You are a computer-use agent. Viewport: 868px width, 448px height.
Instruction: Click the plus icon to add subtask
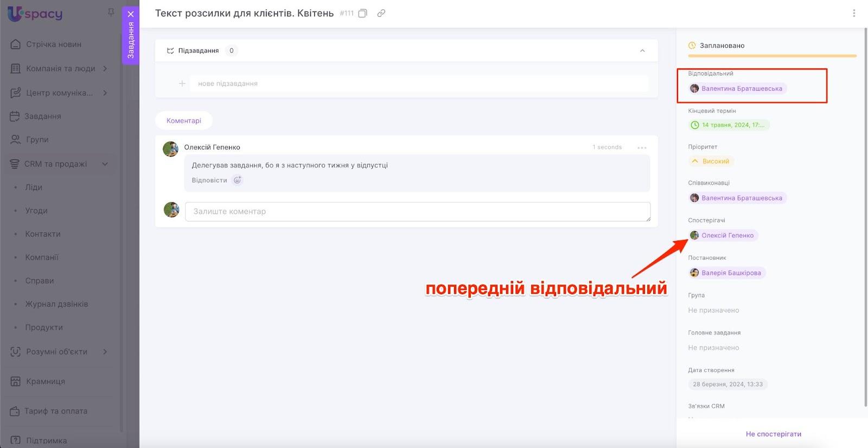click(x=182, y=84)
